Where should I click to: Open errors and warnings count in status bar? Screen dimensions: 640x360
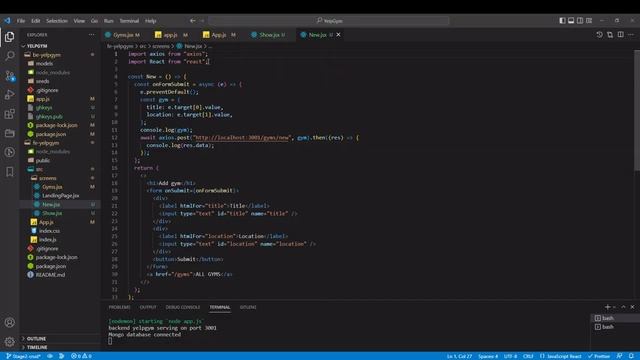click(x=81, y=356)
